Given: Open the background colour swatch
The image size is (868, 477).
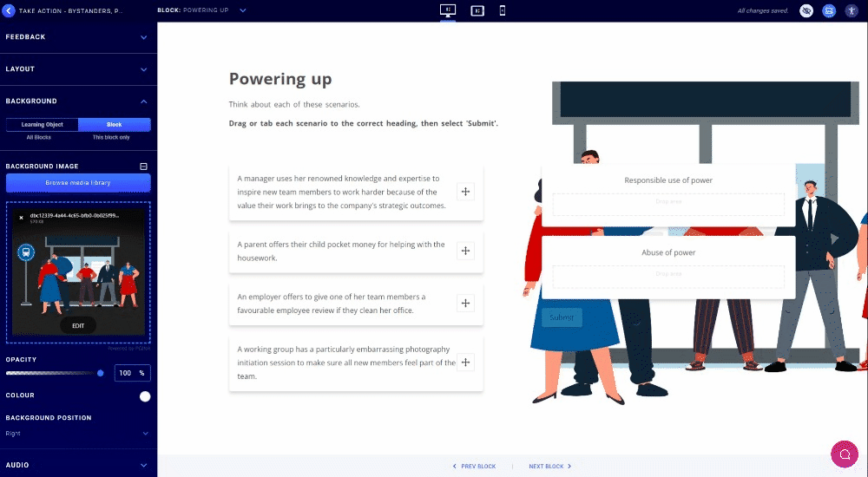Looking at the screenshot, I should coord(145,396).
